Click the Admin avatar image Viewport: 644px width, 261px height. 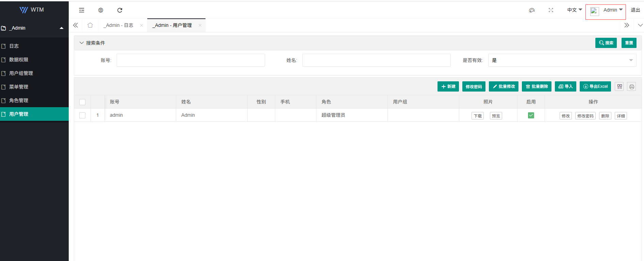594,11
